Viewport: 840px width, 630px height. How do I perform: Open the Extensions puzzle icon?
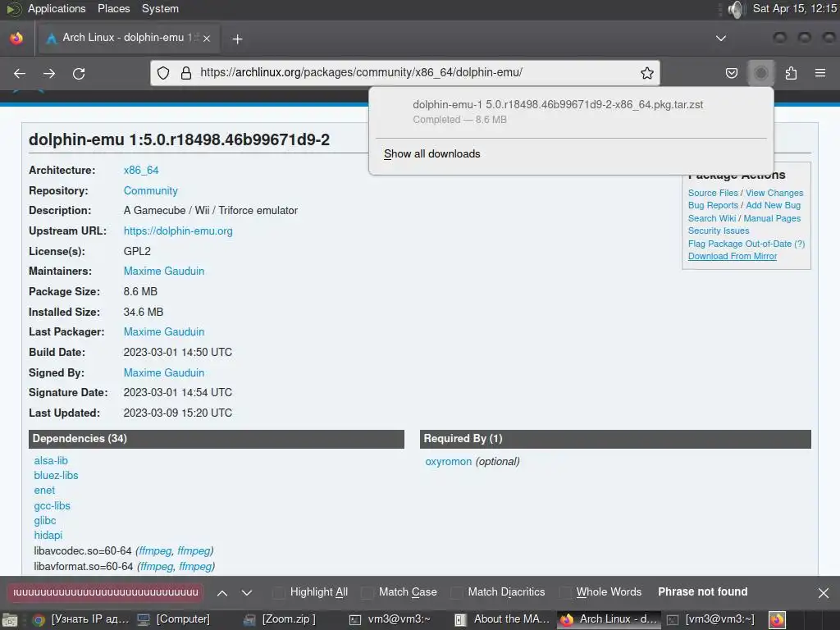click(791, 73)
